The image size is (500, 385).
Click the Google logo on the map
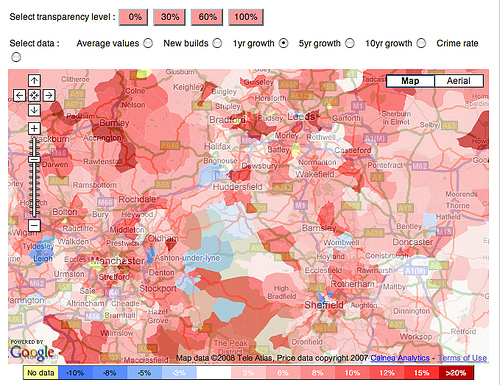[x=32, y=353]
